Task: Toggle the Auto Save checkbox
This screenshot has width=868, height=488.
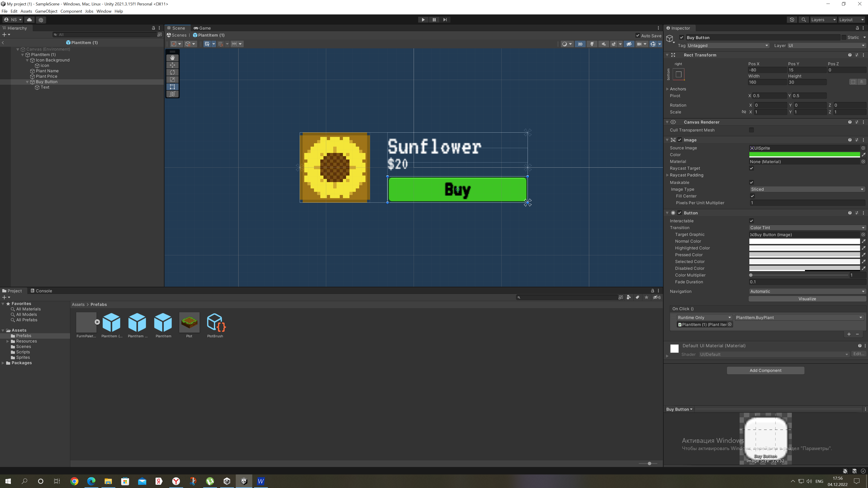Action: click(637, 36)
